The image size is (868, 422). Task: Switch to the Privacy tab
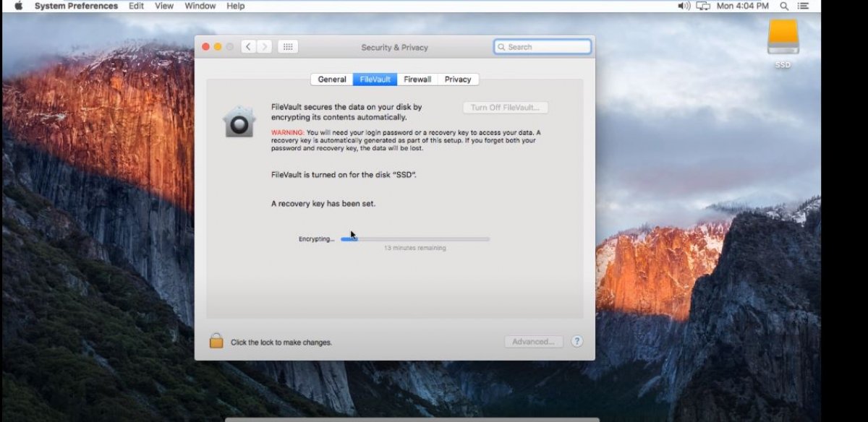point(456,79)
